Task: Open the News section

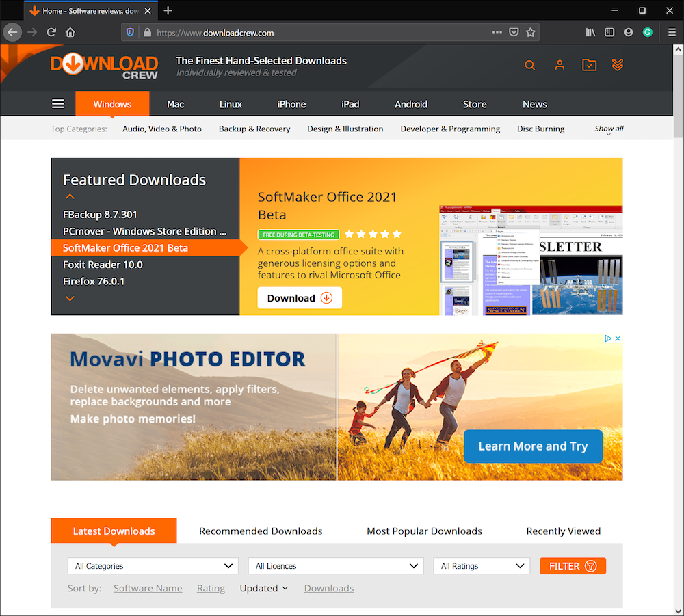Action: [535, 104]
